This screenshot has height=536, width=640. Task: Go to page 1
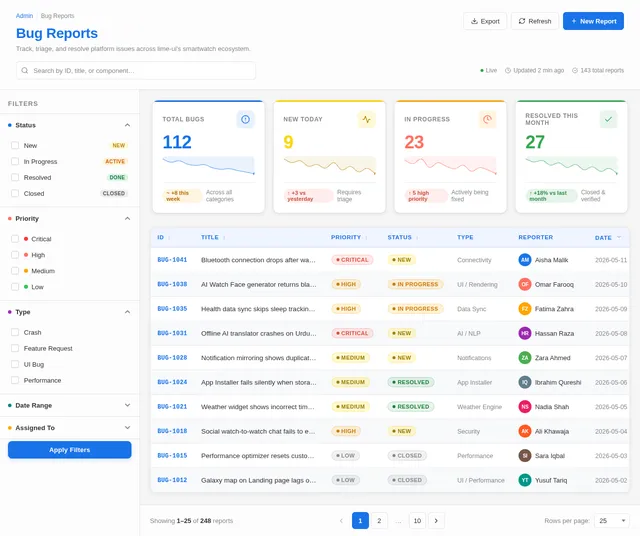click(360, 520)
